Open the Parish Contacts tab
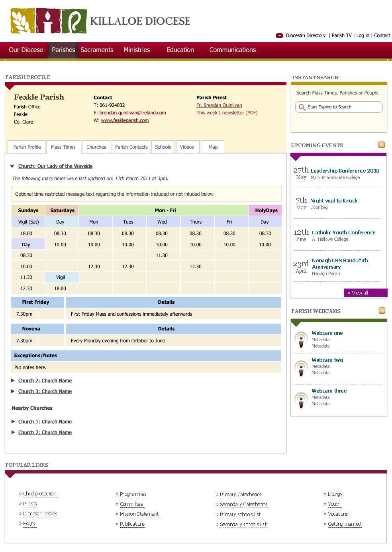392x552 pixels. tap(131, 147)
